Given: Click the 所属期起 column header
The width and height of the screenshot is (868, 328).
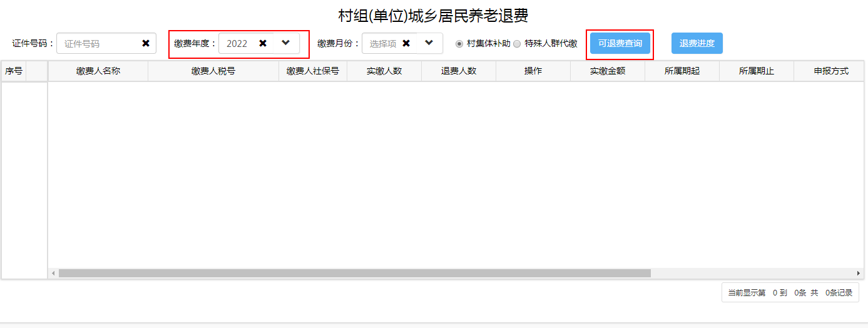Looking at the screenshot, I should tap(682, 71).
